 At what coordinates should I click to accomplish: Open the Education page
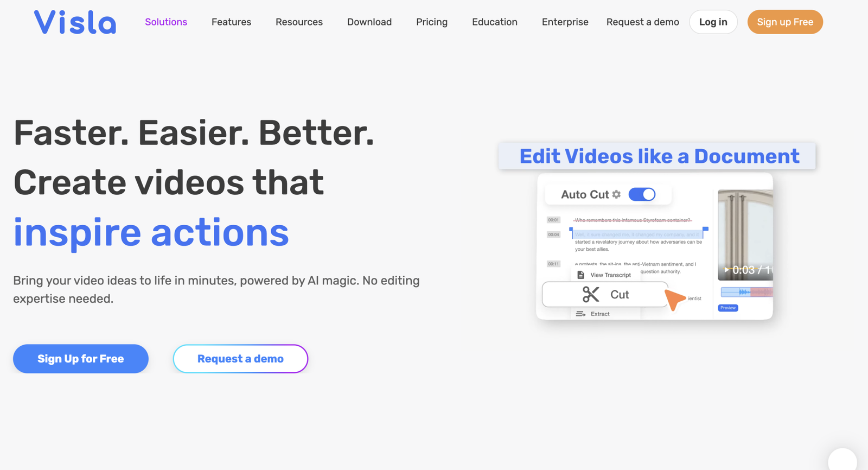(x=495, y=22)
